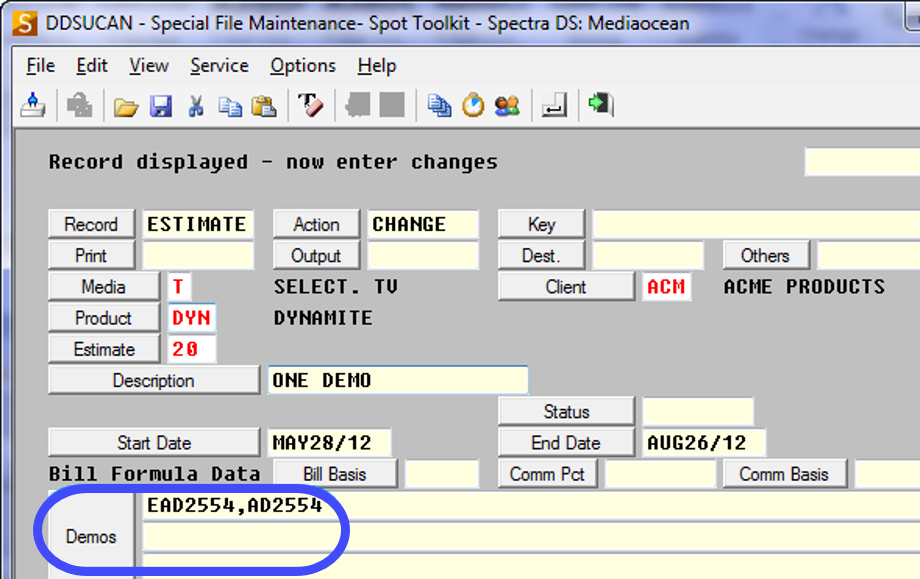Viewport: 920px width, 579px height.
Task: Click the Status button
Action: coord(566,411)
